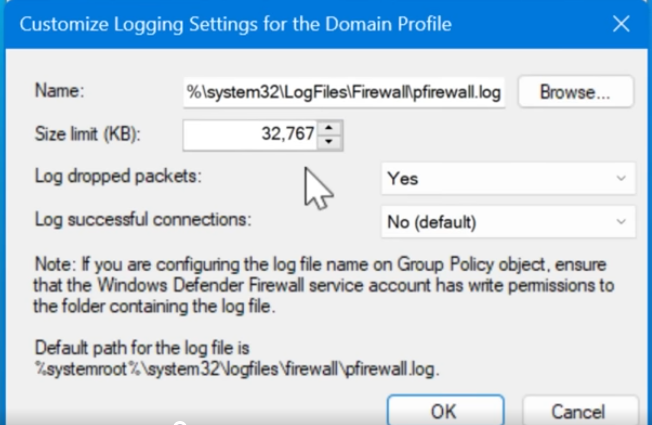This screenshot has height=425, width=652.
Task: Click the note line mentioning Windows Defender Firewall
Action: pos(325,287)
